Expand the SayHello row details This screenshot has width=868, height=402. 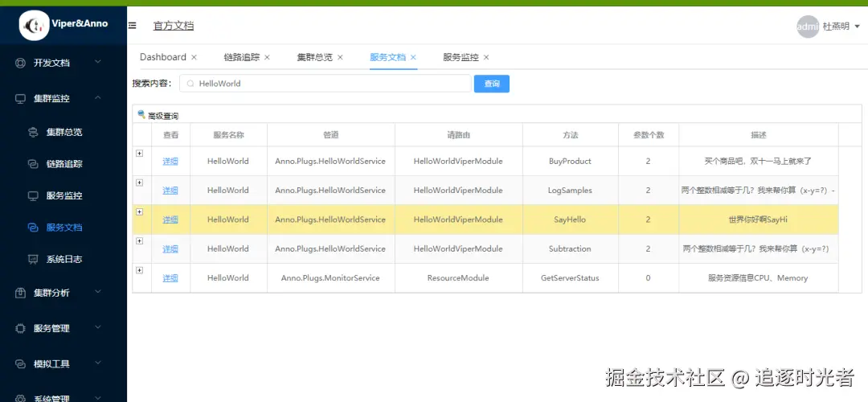pos(139,212)
